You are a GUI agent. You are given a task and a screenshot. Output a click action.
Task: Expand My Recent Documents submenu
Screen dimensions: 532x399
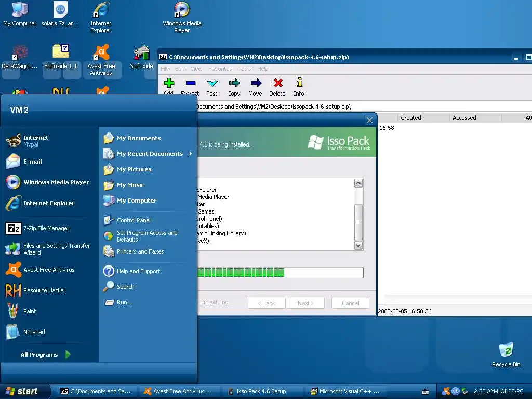click(147, 154)
